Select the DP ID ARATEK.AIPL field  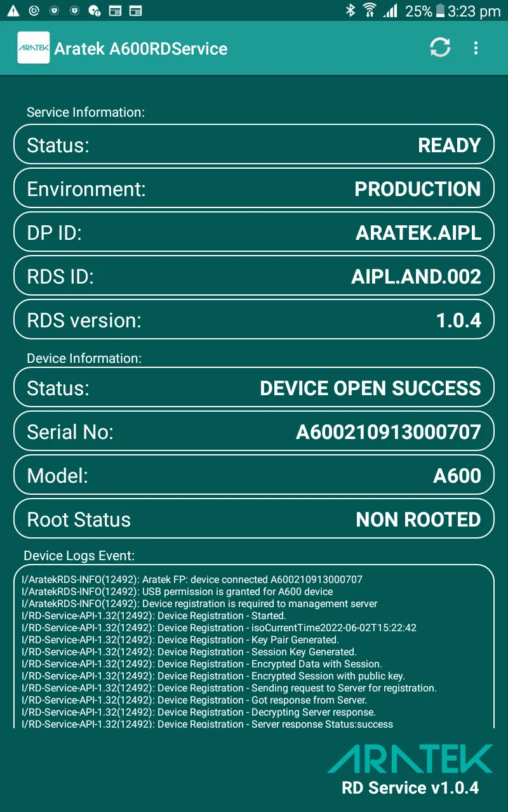click(253, 232)
